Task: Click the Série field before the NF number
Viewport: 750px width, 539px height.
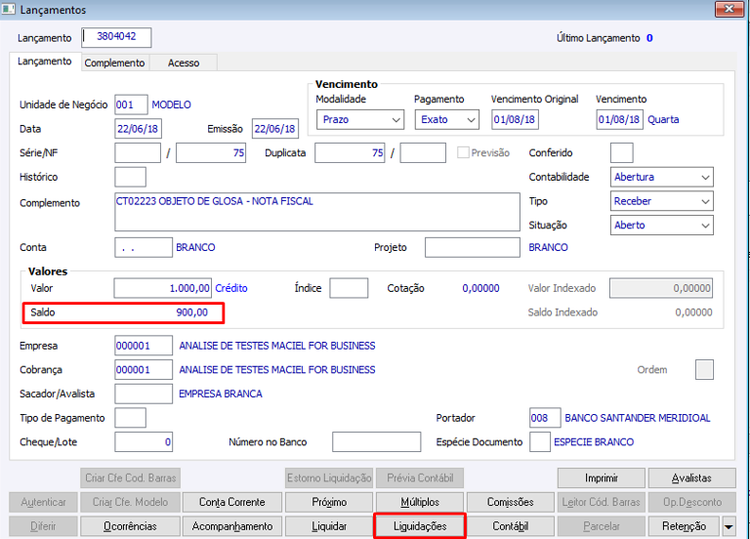Action: (x=137, y=153)
